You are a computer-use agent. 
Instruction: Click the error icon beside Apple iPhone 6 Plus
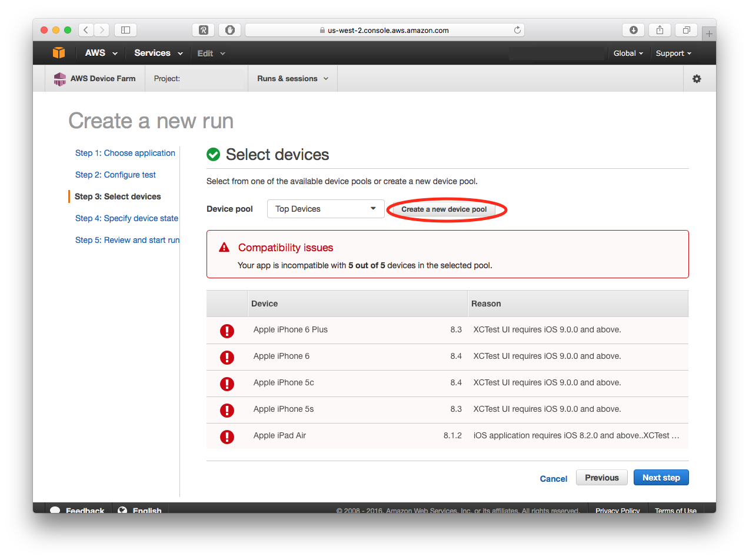[x=227, y=331]
